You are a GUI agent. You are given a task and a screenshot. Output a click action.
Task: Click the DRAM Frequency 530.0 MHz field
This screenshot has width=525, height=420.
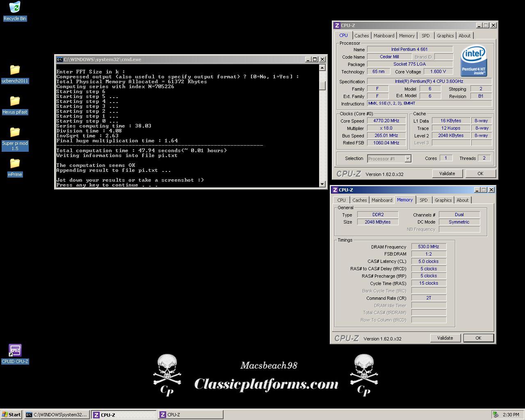click(429, 247)
